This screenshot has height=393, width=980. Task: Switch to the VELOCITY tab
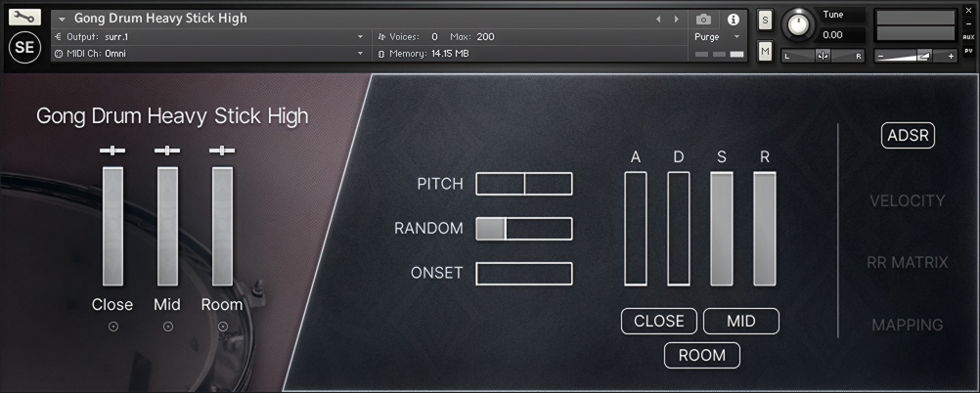(x=907, y=200)
